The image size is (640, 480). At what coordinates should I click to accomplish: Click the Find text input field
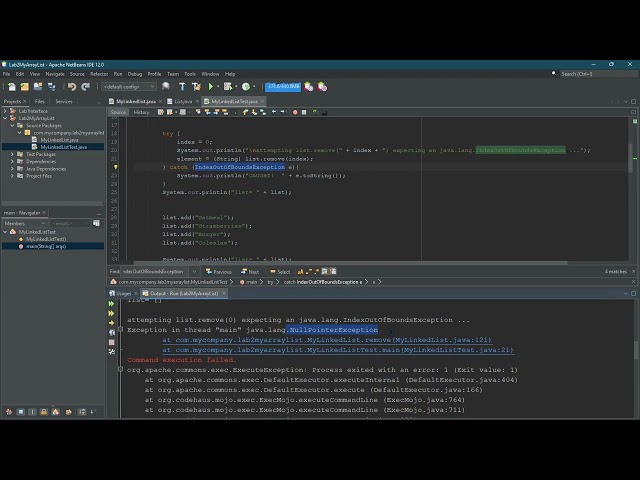click(x=154, y=271)
